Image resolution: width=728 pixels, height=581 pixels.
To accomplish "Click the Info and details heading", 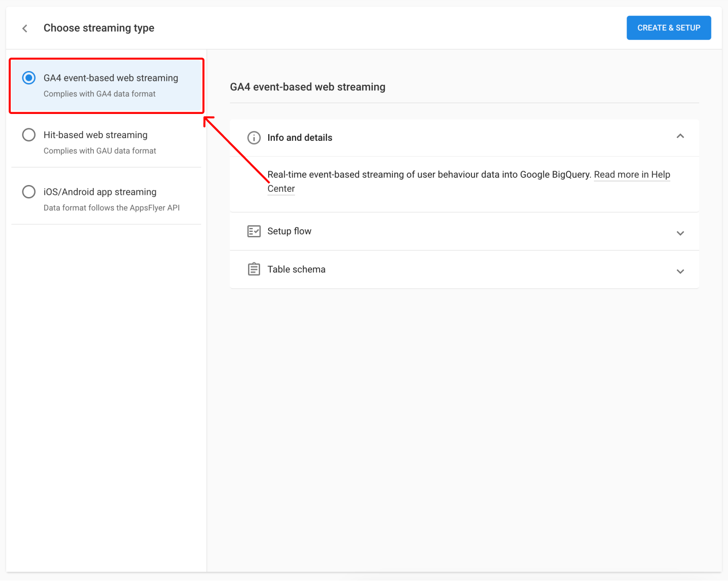I will pyautogui.click(x=300, y=138).
